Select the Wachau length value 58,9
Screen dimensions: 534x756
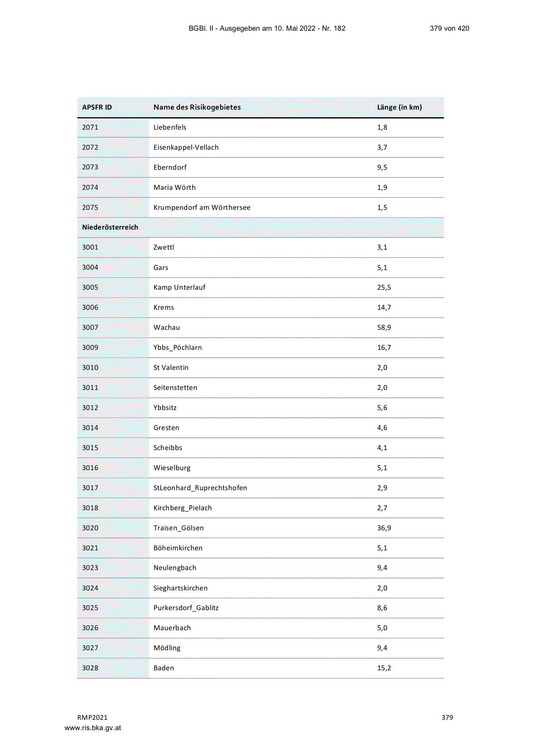pyautogui.click(x=384, y=327)
